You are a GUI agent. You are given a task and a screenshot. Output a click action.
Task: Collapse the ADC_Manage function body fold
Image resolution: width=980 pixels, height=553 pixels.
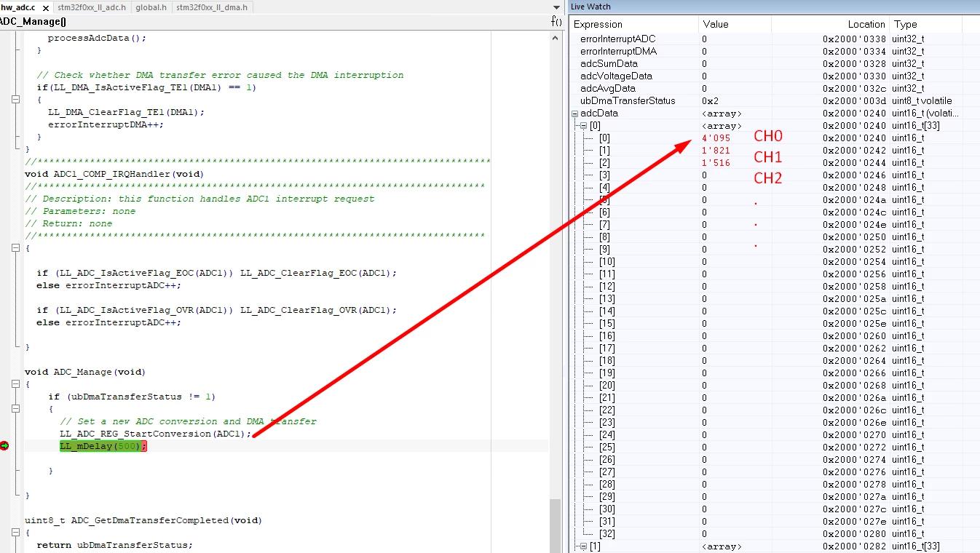16,384
